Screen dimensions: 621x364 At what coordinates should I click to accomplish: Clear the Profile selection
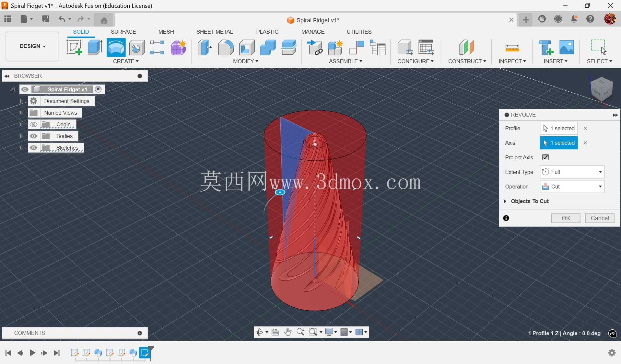point(585,128)
